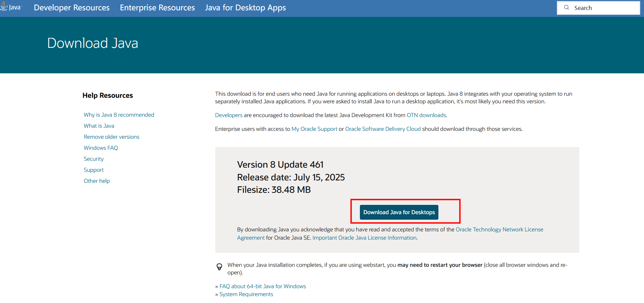
Task: Click the Java logo in the header
Action: point(11,7)
